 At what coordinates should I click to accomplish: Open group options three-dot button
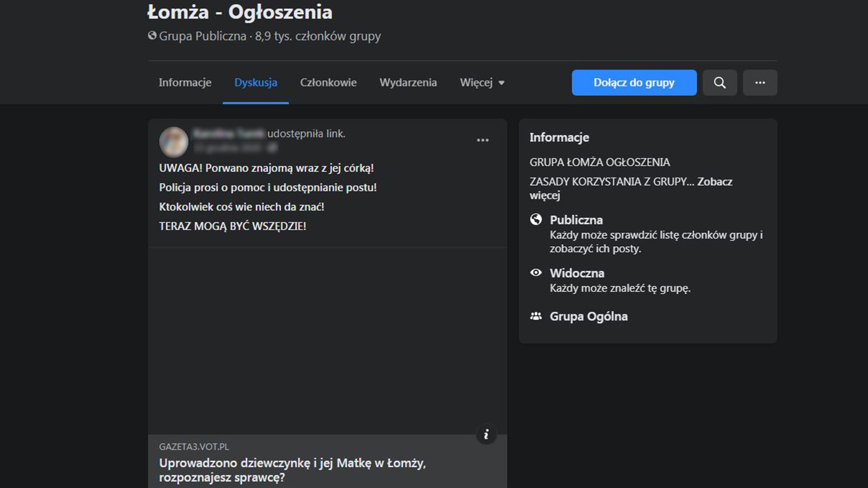760,83
